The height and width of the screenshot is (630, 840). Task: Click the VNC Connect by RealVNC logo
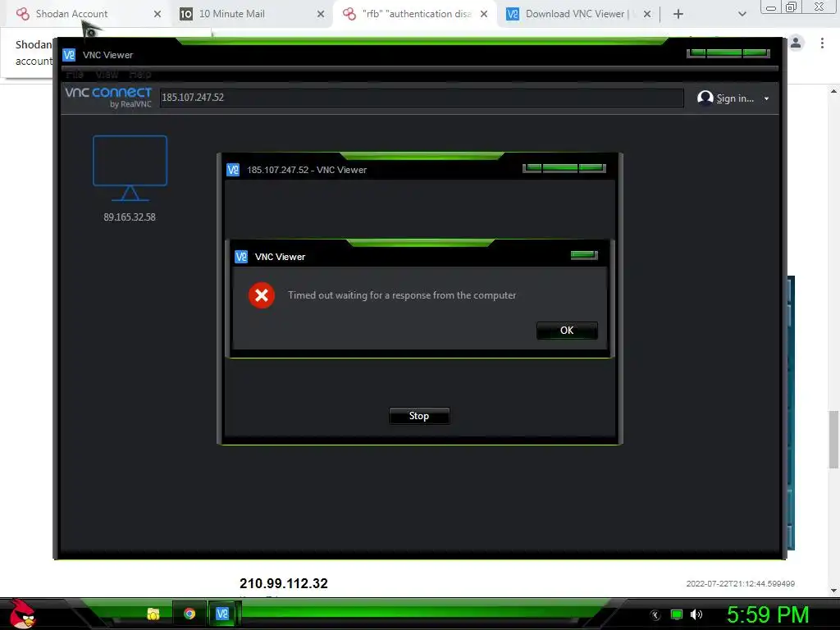click(108, 97)
